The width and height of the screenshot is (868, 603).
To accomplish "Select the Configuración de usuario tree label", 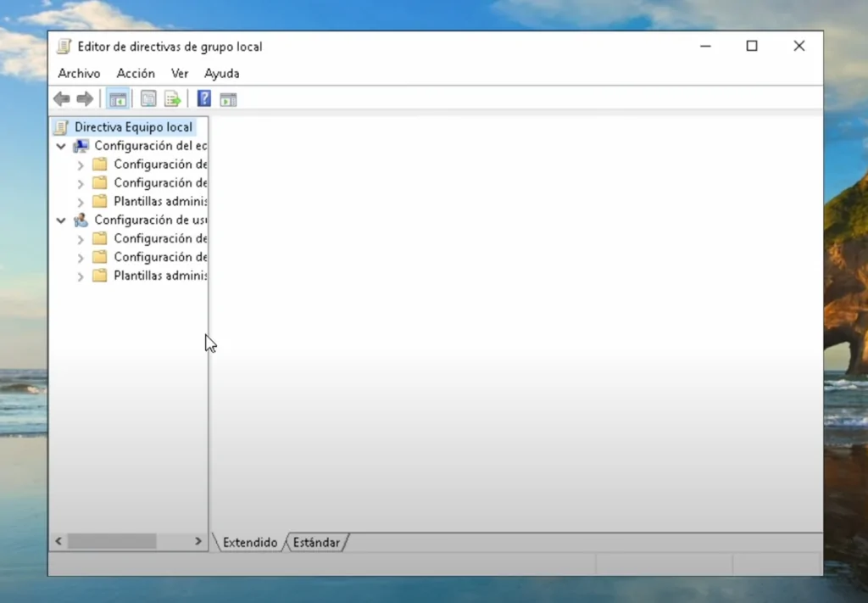I will coord(151,220).
